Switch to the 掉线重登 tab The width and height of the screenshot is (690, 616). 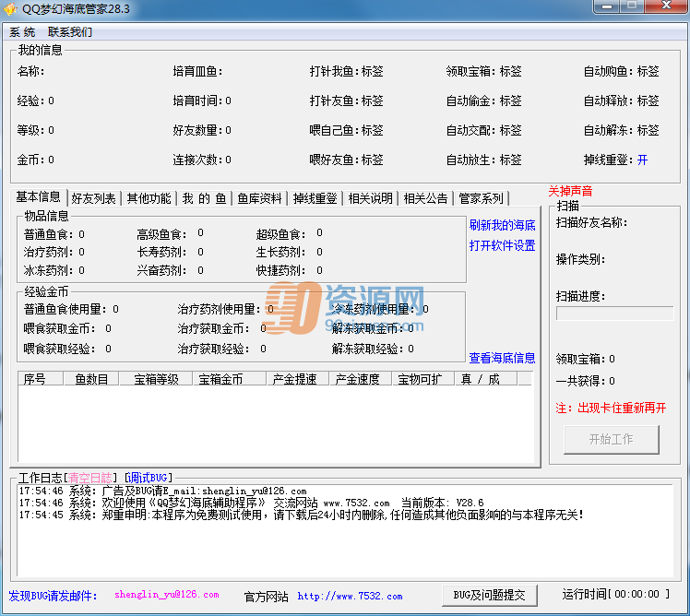coord(315,198)
